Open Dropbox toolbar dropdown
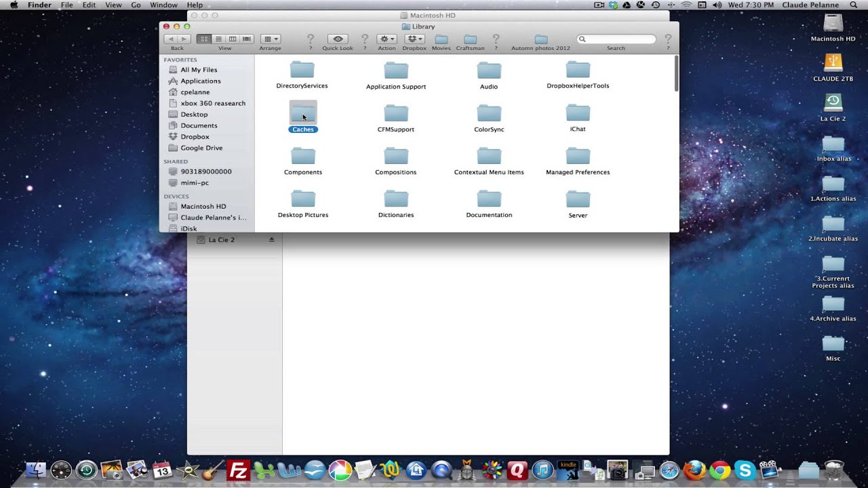The image size is (868, 488). (x=414, y=39)
